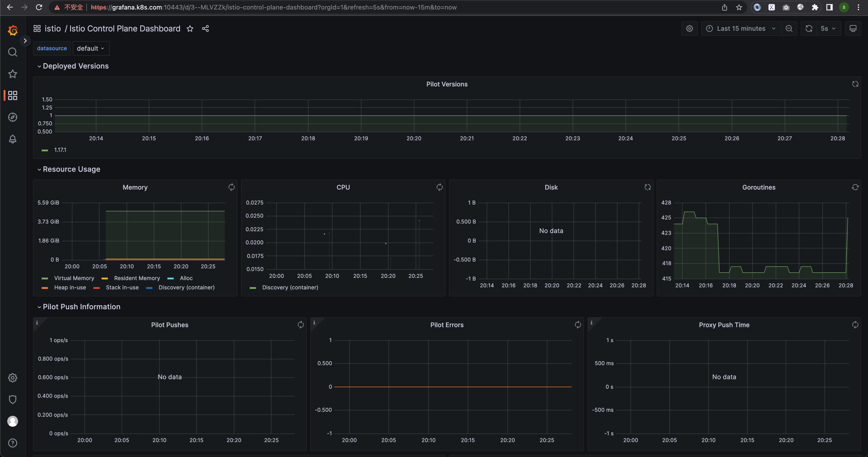Cycle view mode with monitor icon

(x=853, y=29)
